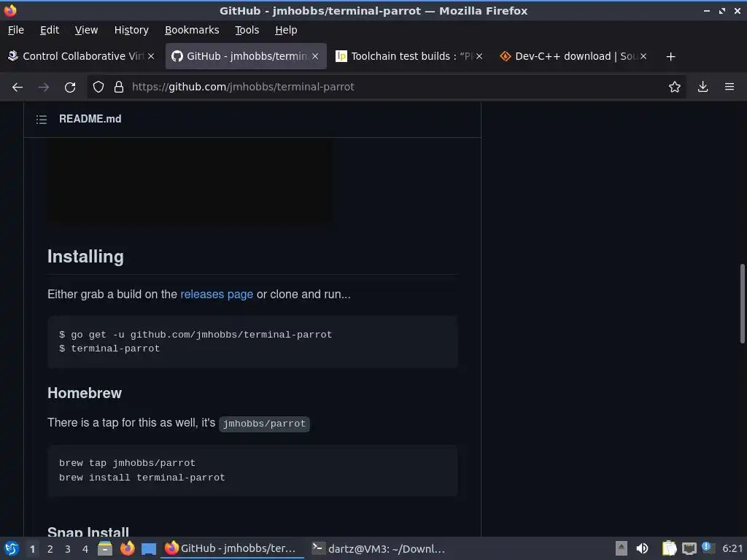
Task: Maximize the Firefox window
Action: [x=722, y=10]
